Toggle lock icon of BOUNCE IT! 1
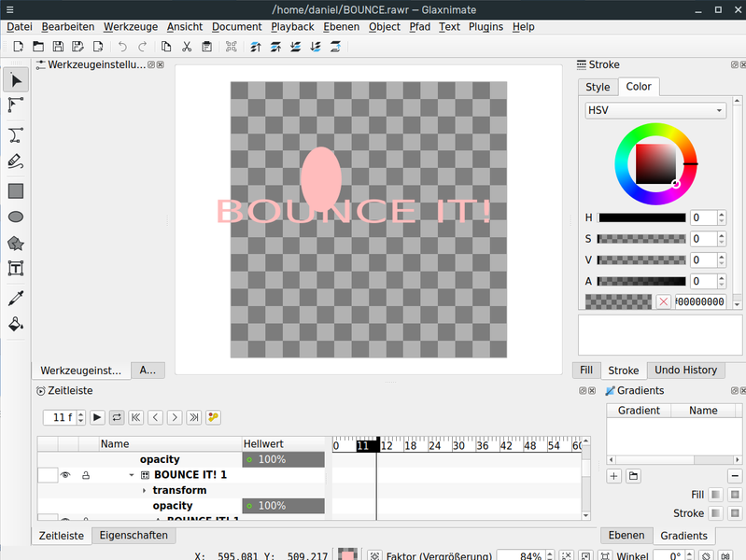Image resolution: width=746 pixels, height=560 pixels. coord(86,475)
